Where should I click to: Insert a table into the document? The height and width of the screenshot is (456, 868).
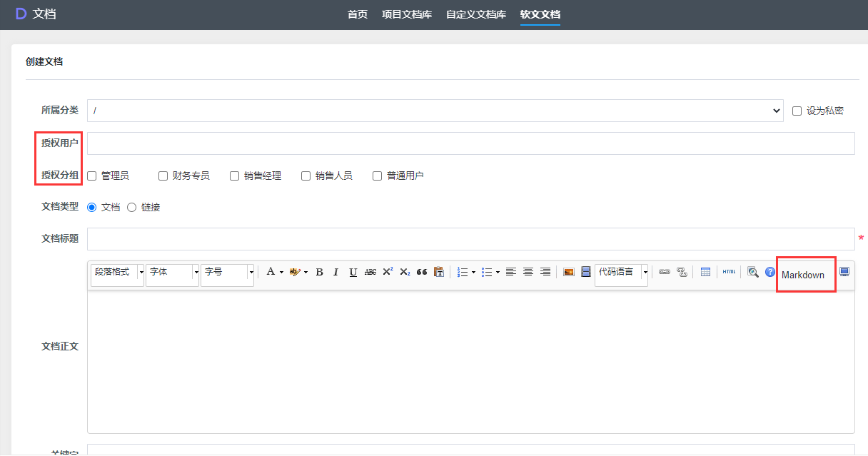(705, 272)
